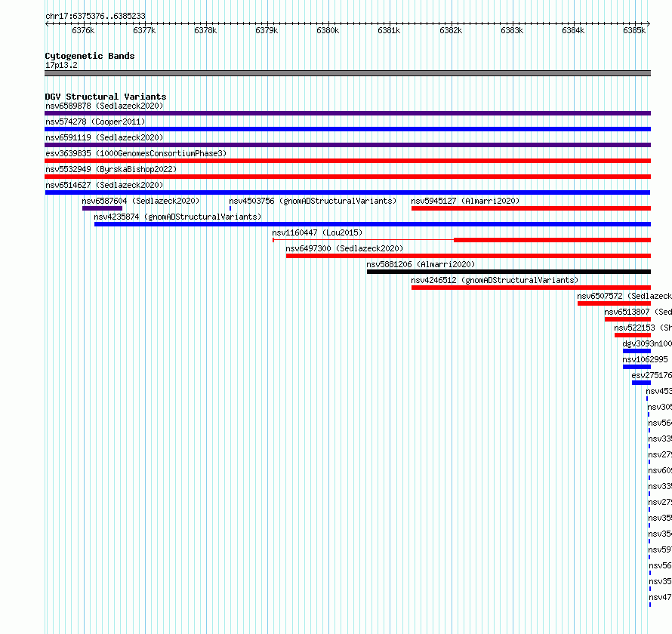Image resolution: width=672 pixels, height=634 pixels.
Task: Open the nsv574278 (Cooper2011) label
Action: coord(95,122)
